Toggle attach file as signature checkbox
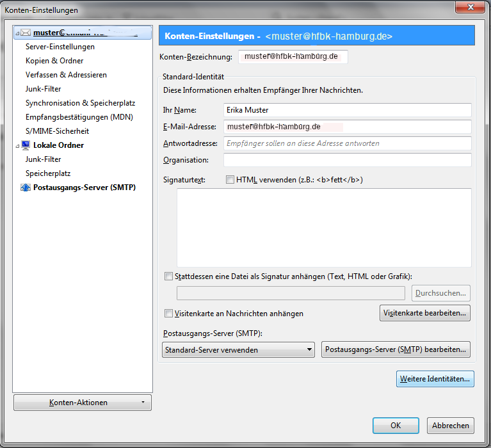Screen dimensions: 491x448 click(169, 276)
